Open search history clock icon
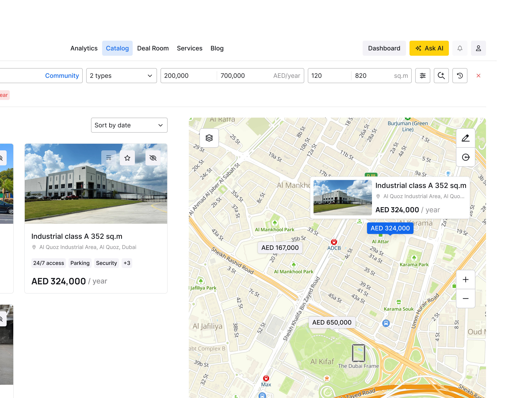The width and height of the screenshot is (532, 398). pos(460,76)
